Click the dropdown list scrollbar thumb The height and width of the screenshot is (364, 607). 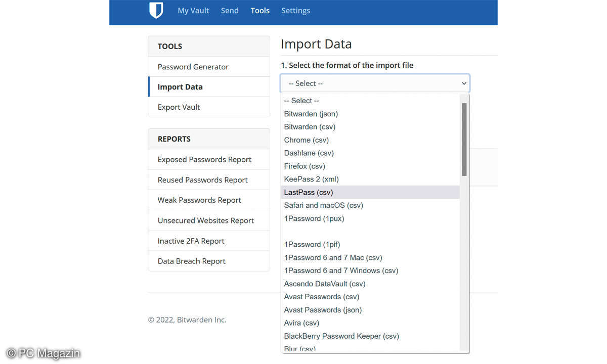click(x=464, y=140)
